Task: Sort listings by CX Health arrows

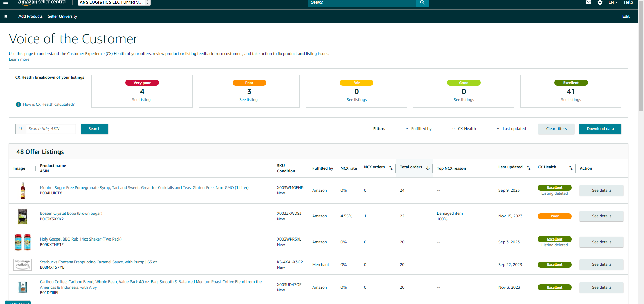Action: (x=571, y=168)
